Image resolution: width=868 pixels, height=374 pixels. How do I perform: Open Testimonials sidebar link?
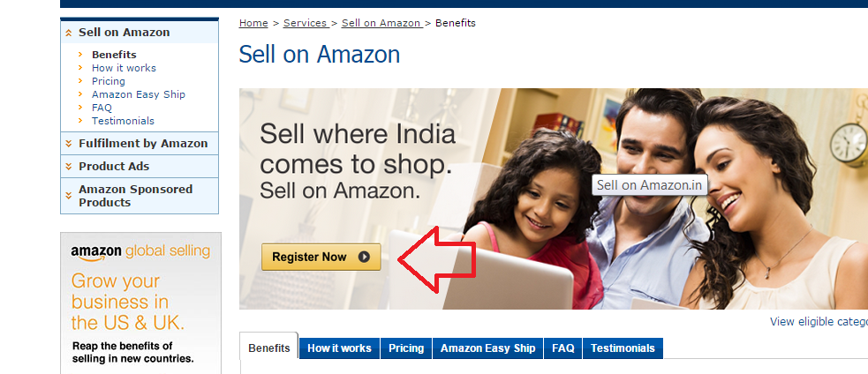point(123,121)
